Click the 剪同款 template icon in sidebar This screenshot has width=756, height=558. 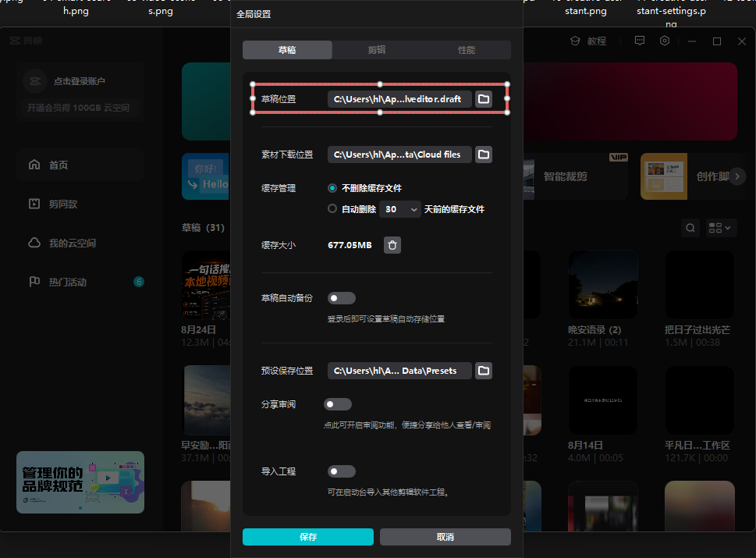pyautogui.click(x=34, y=204)
